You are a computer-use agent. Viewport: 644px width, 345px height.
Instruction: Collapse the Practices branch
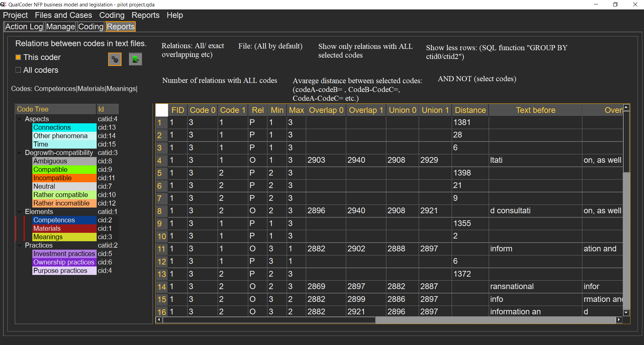pos(19,245)
